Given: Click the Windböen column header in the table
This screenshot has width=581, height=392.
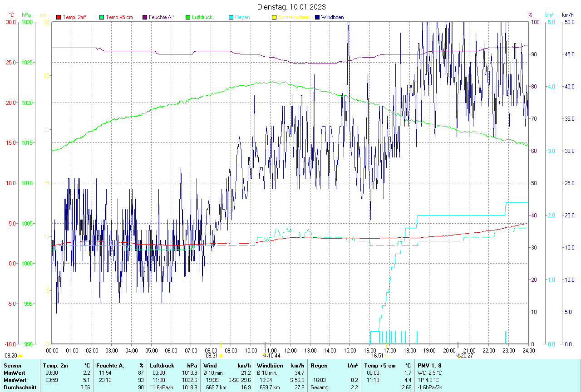Looking at the screenshot, I should [270, 366].
